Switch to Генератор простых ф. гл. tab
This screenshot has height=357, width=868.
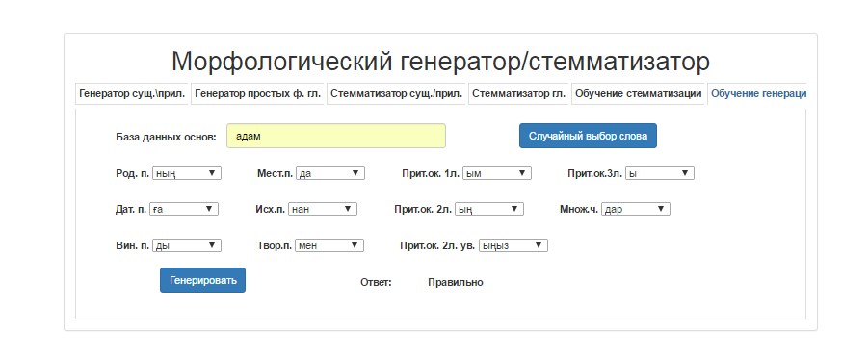258,94
